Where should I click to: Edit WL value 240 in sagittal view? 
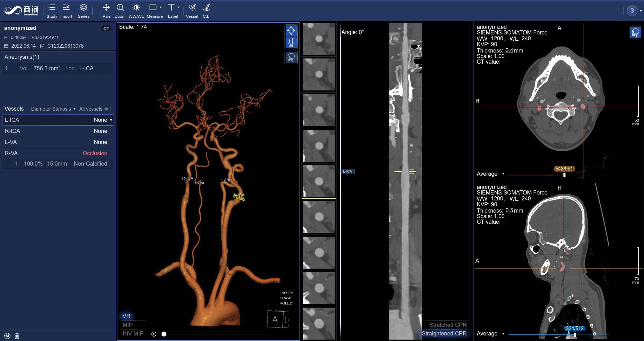pyautogui.click(x=526, y=199)
